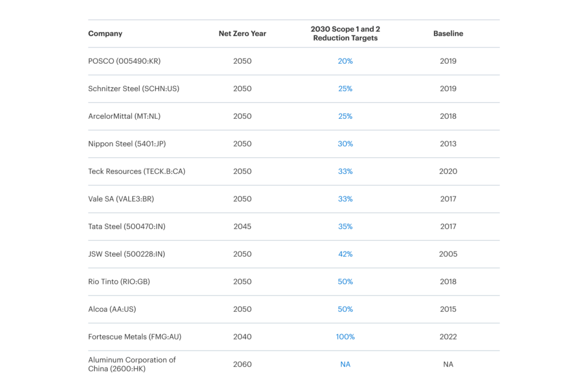Viewport: 588px width, 390px height.
Task: Click the blue NA link for Aluminum Corporation
Action: point(345,364)
